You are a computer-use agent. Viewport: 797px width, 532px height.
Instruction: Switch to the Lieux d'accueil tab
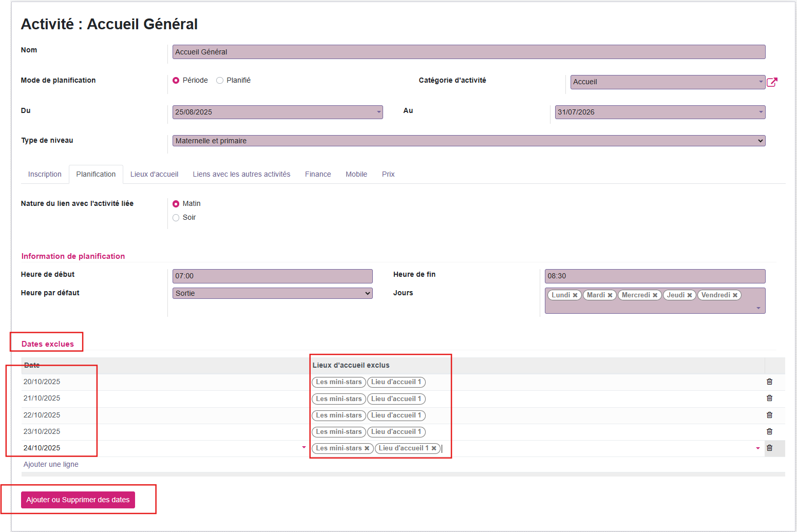point(154,175)
